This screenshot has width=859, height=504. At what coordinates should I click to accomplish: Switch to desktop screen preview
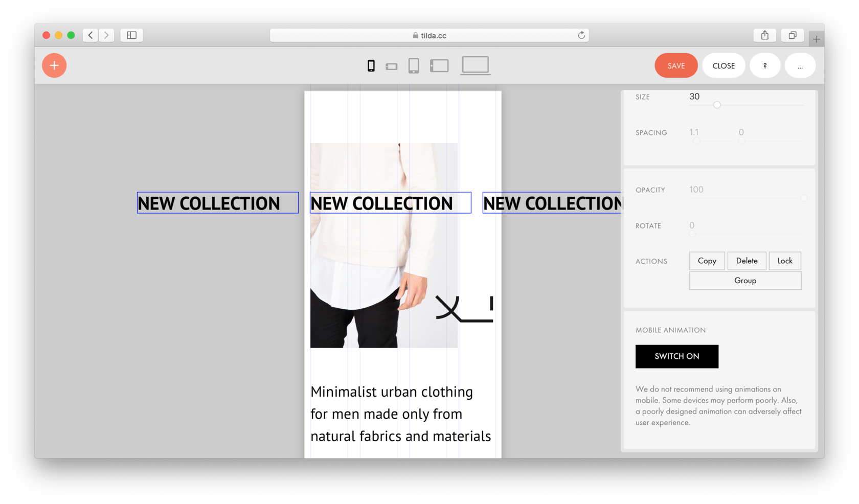(476, 65)
